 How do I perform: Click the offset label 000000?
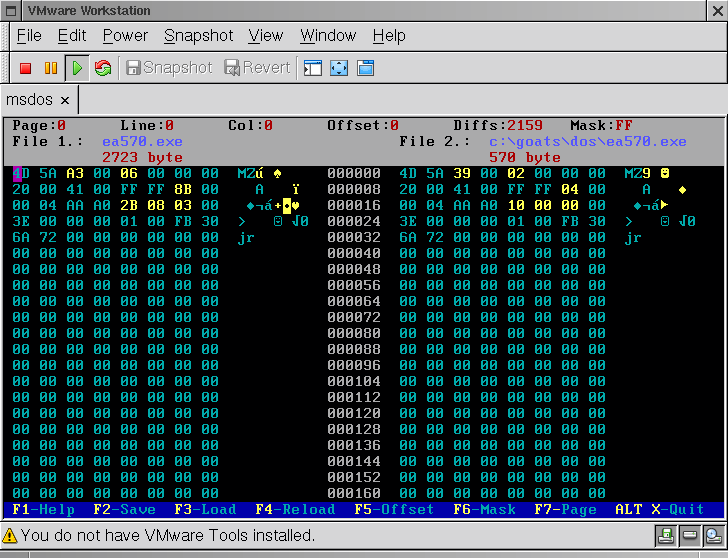point(354,174)
